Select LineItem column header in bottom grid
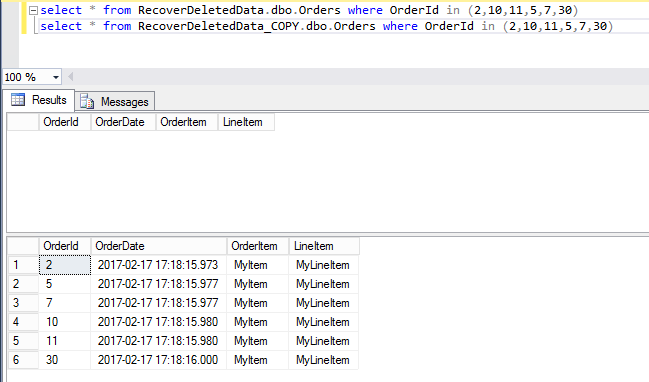 pyautogui.click(x=324, y=246)
